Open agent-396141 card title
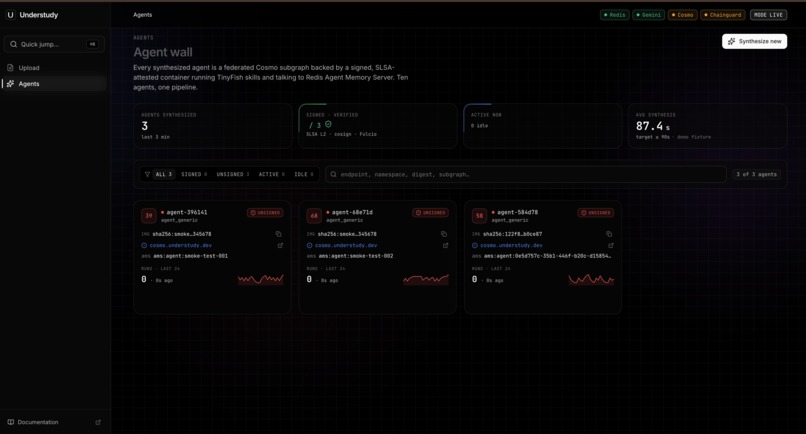Viewport: 806px width, 434px height. coord(187,212)
